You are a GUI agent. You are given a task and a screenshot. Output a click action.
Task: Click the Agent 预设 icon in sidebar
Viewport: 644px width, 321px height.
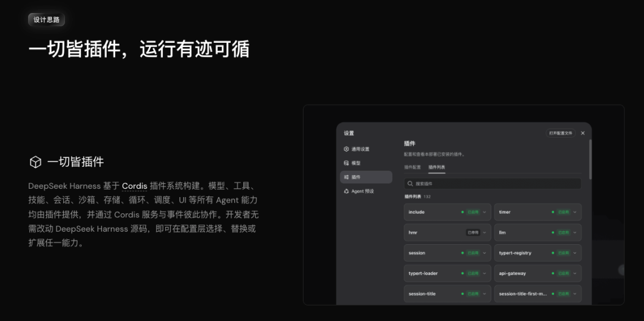pos(346,191)
